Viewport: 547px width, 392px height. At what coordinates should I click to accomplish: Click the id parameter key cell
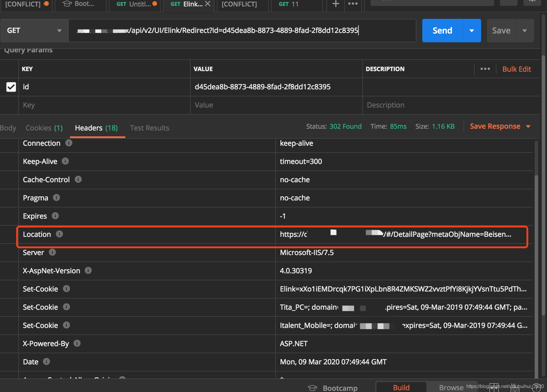pyautogui.click(x=104, y=87)
